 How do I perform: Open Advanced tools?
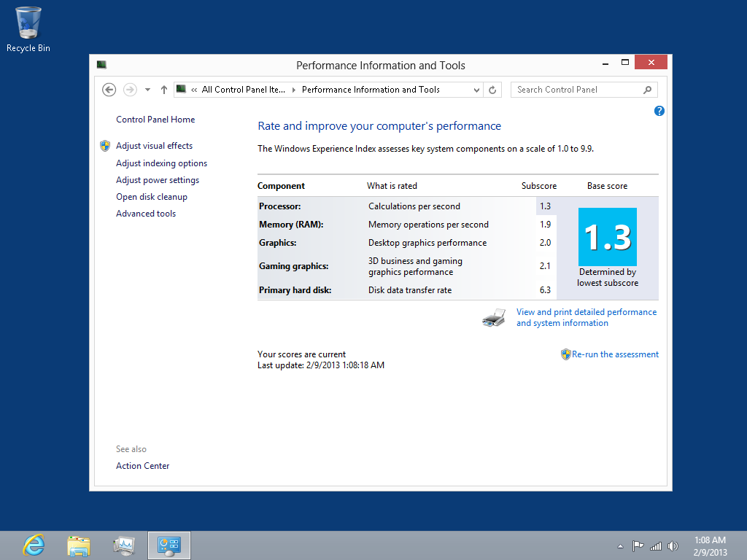(146, 214)
